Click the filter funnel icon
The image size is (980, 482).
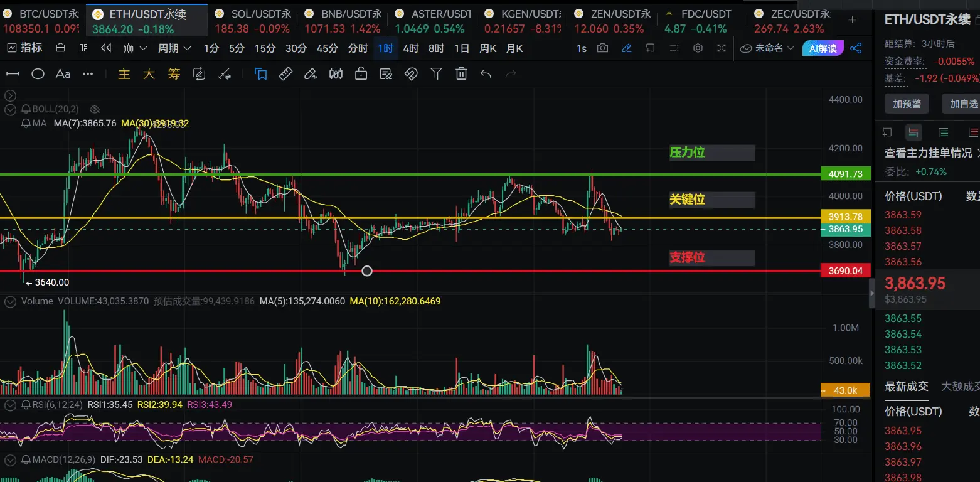[436, 74]
